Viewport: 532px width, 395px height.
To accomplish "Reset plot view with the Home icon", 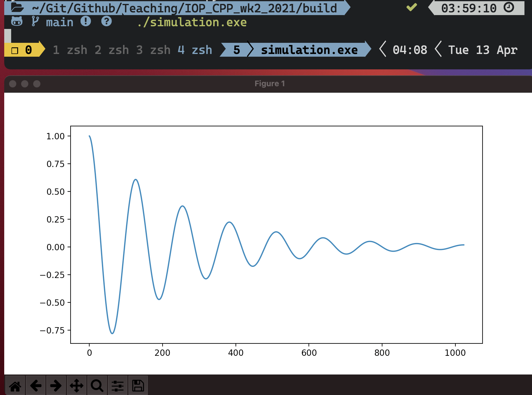I will (15, 385).
